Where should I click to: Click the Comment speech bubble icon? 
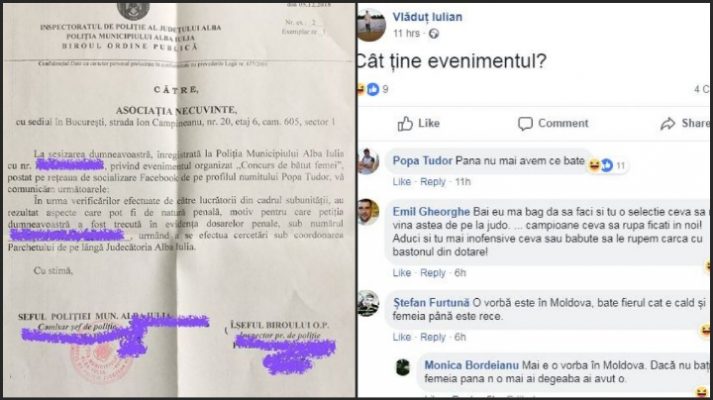525,124
